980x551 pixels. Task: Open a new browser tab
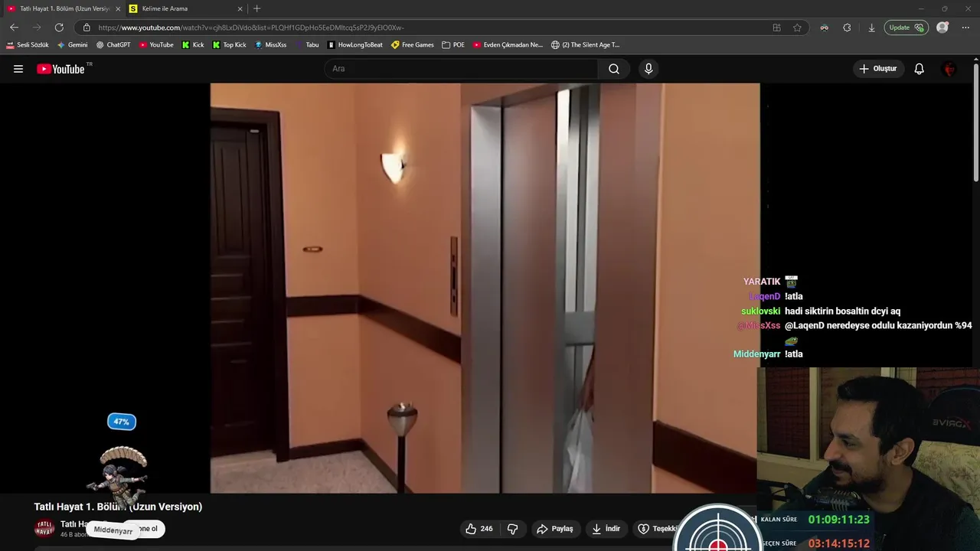click(x=256, y=8)
